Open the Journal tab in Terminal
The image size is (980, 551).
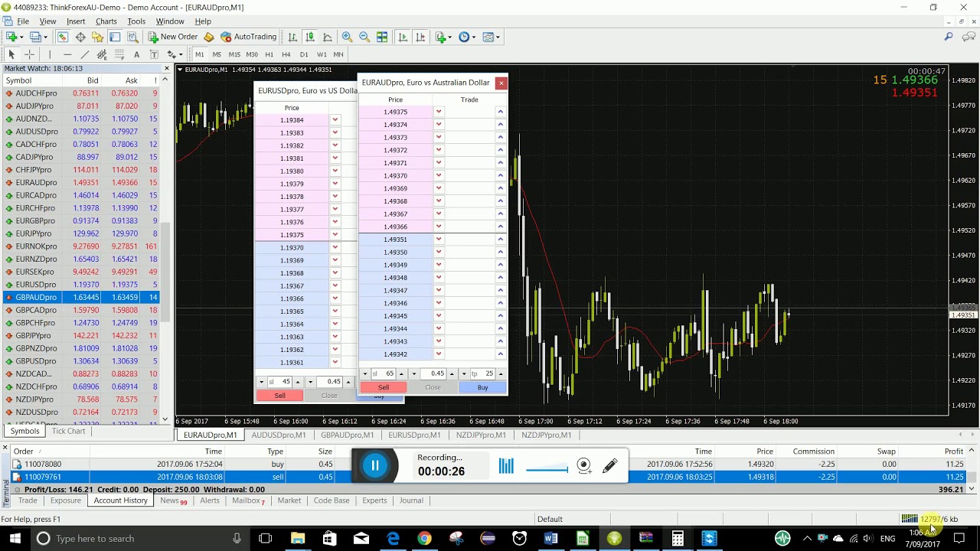pos(411,500)
